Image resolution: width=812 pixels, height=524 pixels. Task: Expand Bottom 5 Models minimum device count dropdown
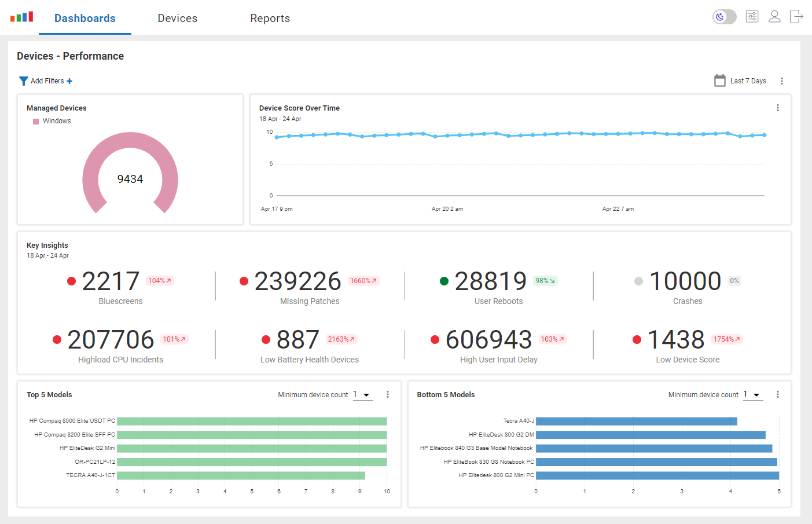[x=753, y=395]
